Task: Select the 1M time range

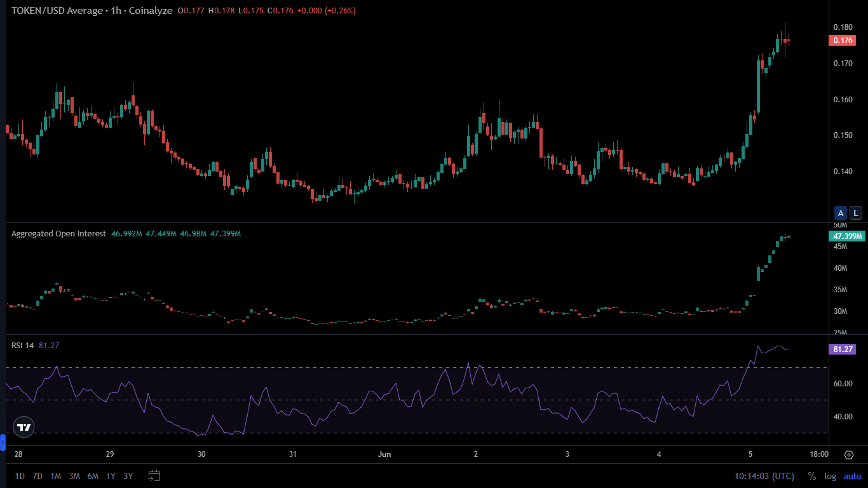Action: 56,476
